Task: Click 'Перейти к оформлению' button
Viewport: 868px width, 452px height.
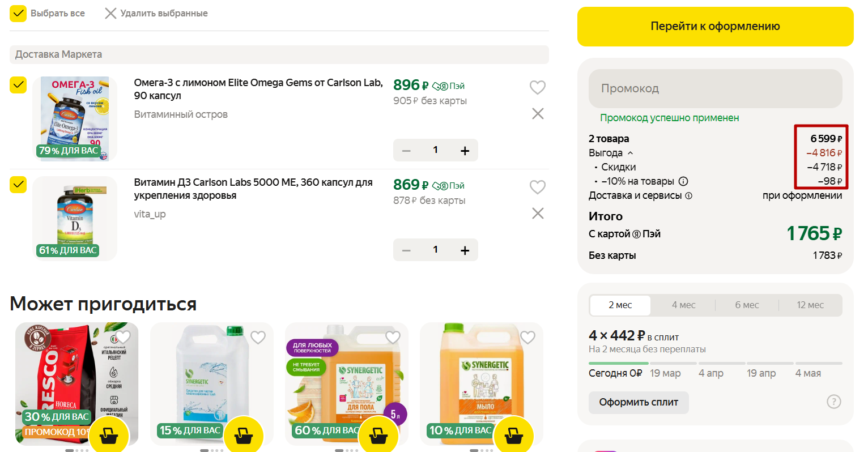Action: click(x=715, y=27)
